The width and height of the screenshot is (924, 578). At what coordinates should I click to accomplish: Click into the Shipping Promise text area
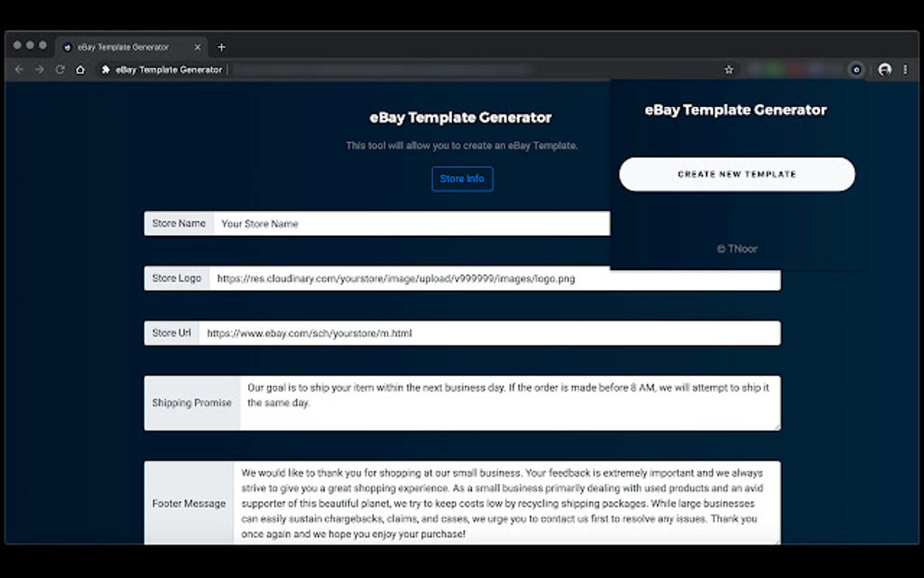click(x=507, y=402)
